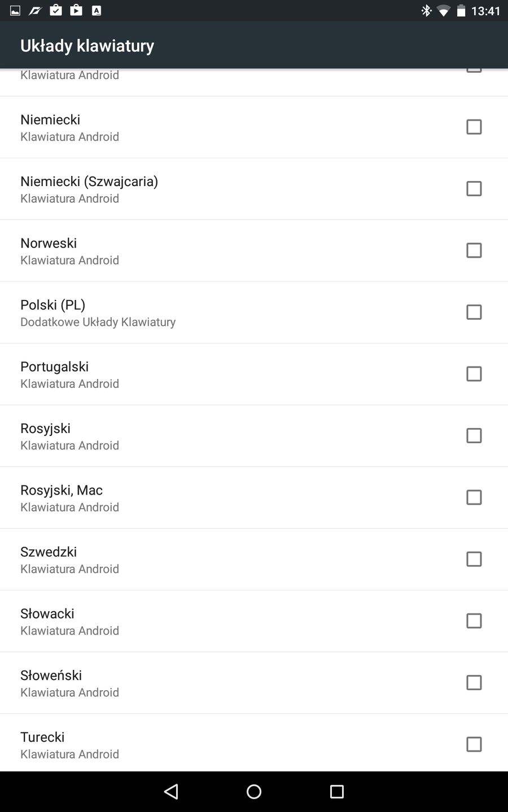Screen dimensions: 508x812
Task: Tap the clock showing 13:41
Action: coord(485,11)
